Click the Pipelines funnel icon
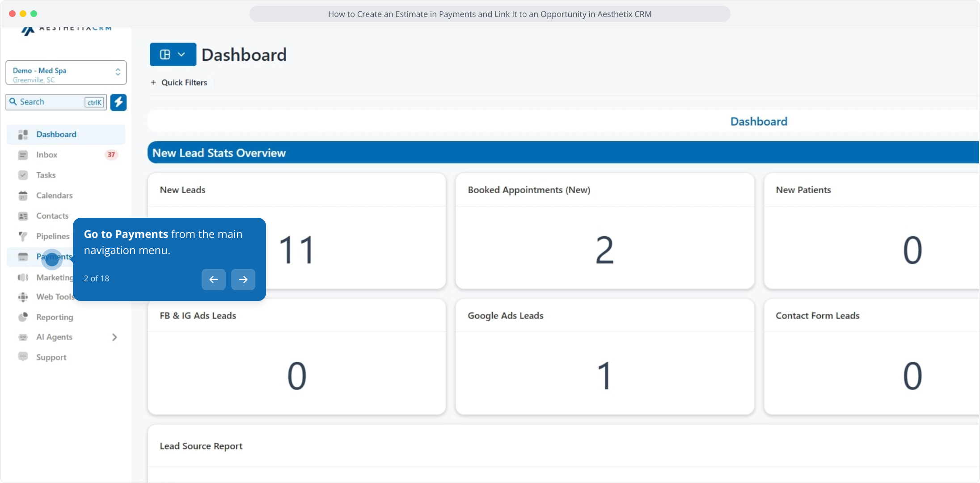The height and width of the screenshot is (483, 980). [x=23, y=236]
